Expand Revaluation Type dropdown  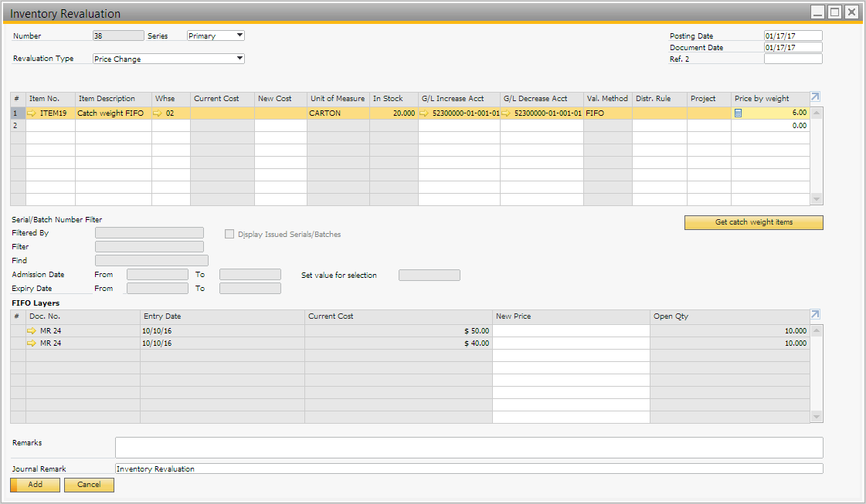[239, 58]
